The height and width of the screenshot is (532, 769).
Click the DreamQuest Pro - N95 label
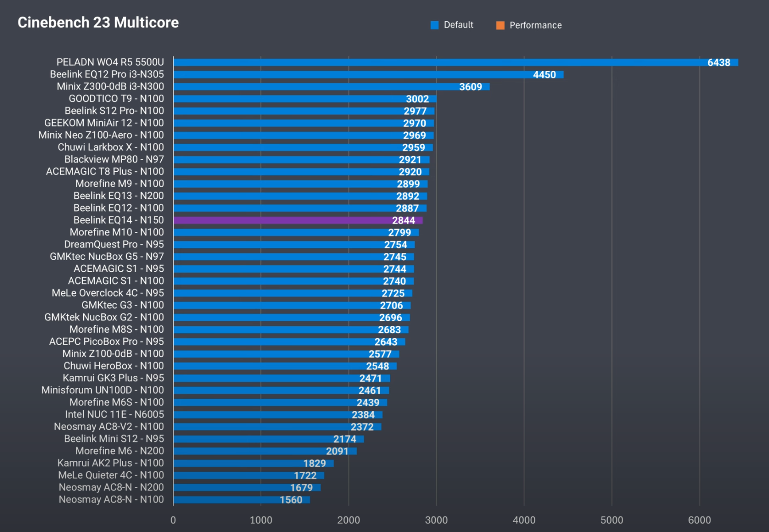click(114, 244)
